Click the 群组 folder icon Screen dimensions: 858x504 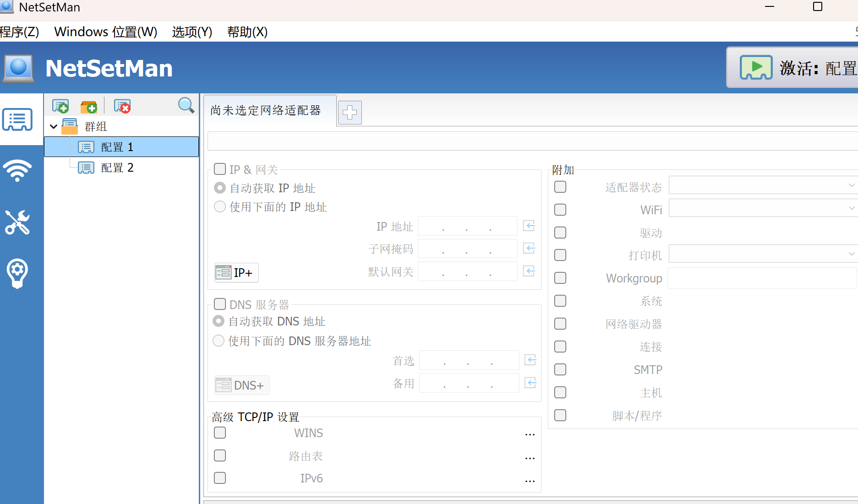point(70,126)
